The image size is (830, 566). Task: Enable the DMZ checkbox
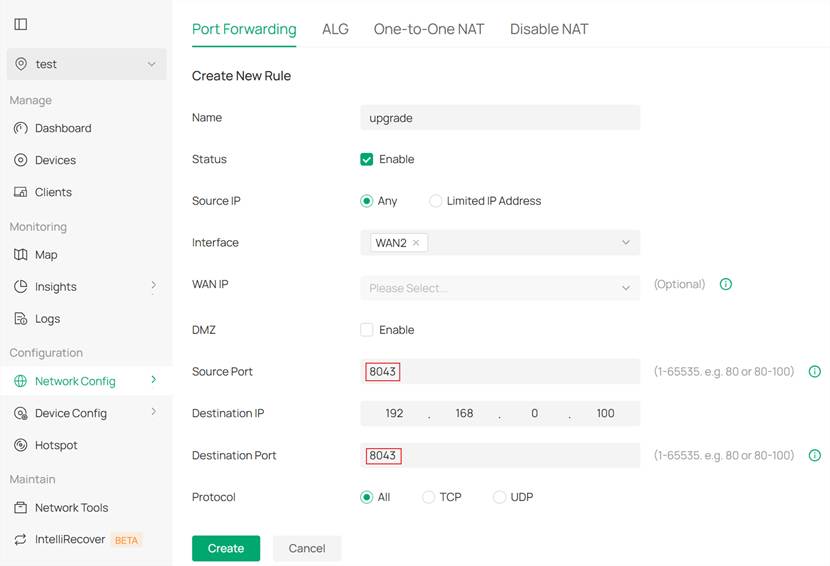367,330
